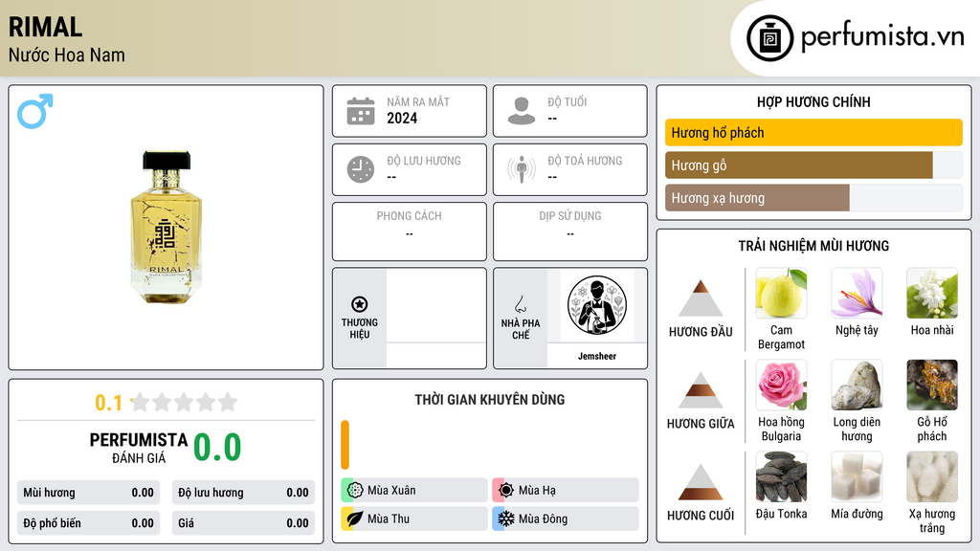
Task: Click the Độ lưu hương 0.00 score row
Action: [x=243, y=493]
